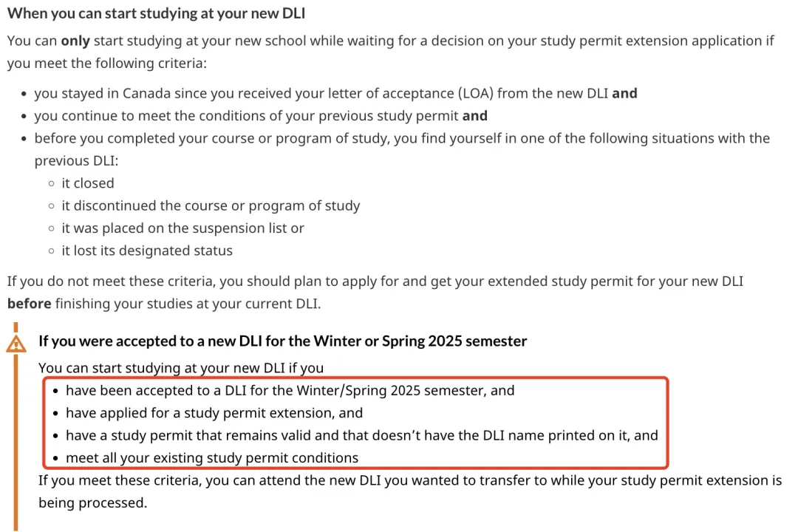
Task: Click 'you continue to meet the conditions' bullet
Action: (261, 116)
